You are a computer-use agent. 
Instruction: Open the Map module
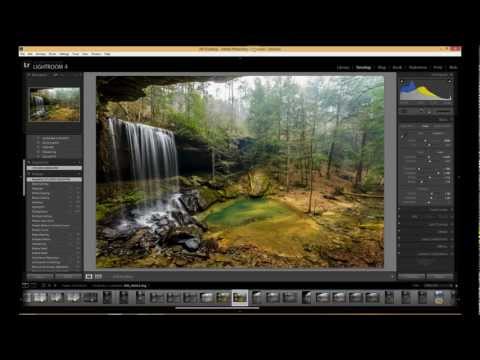(x=382, y=67)
